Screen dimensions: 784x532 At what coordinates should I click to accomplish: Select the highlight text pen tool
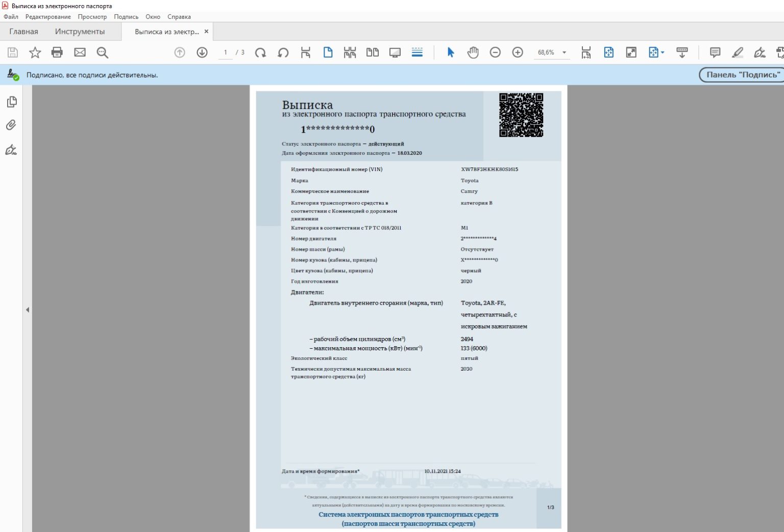pyautogui.click(x=738, y=52)
